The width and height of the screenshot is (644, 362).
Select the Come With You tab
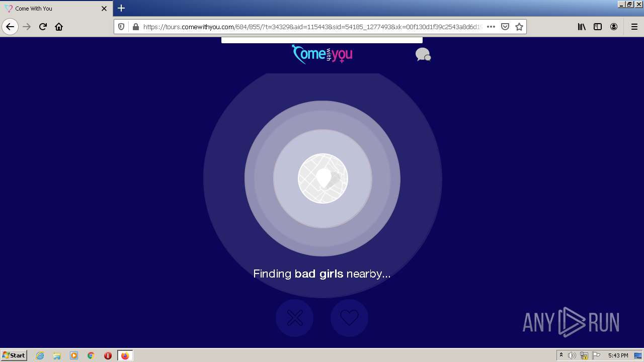point(56,9)
